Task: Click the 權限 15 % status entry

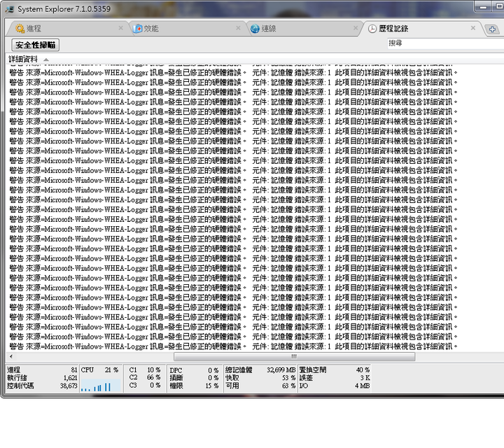Action: coord(194,386)
